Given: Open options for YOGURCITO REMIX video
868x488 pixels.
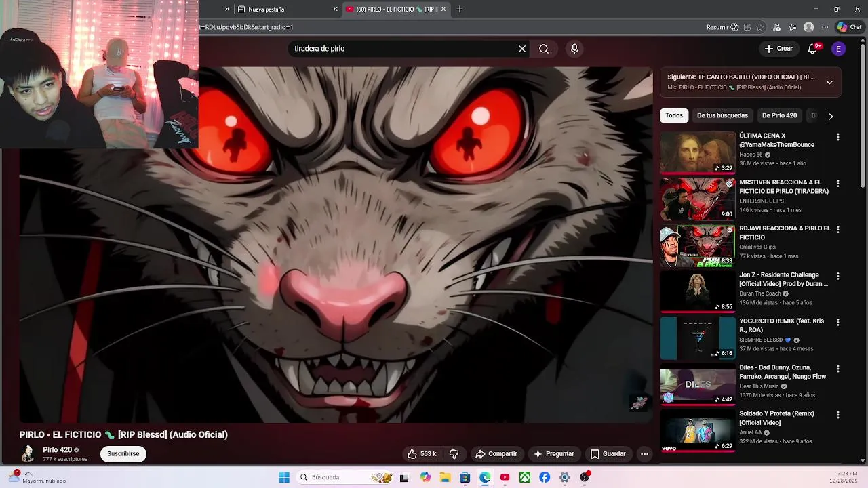Looking at the screenshot, I should [838, 323].
